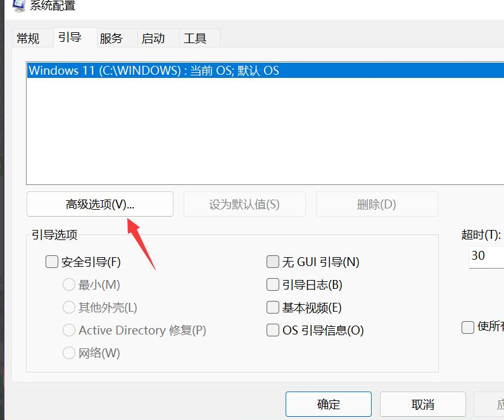The height and width of the screenshot is (420, 504).
Task: Check the 使所有 permanent settings checkbox
Action: tap(468, 327)
